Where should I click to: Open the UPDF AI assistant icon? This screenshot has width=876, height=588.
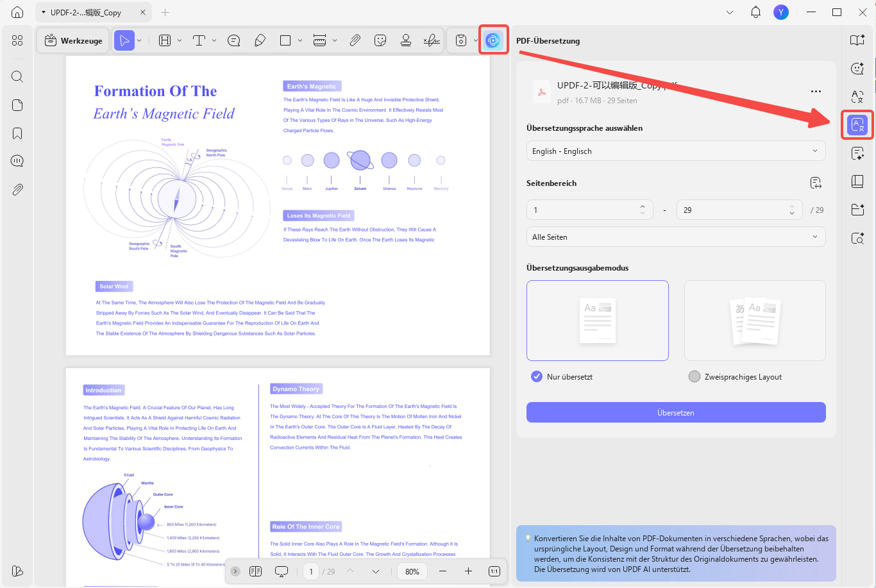pos(493,40)
